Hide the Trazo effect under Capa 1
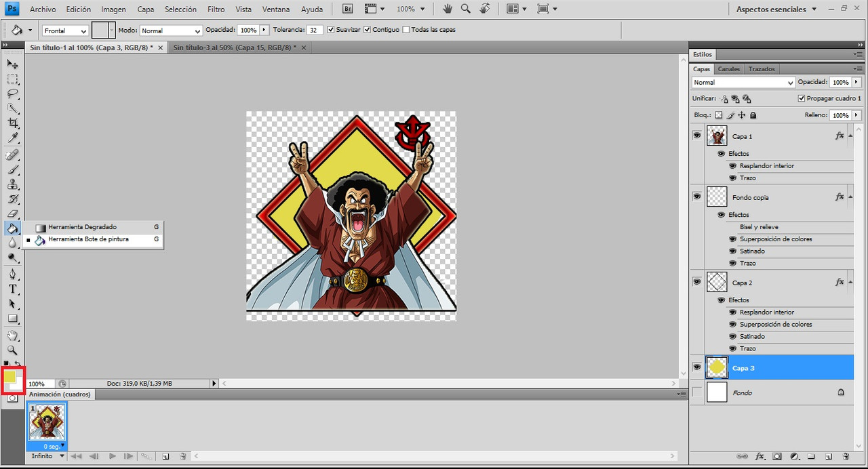The width and height of the screenshot is (868, 469). tap(733, 178)
